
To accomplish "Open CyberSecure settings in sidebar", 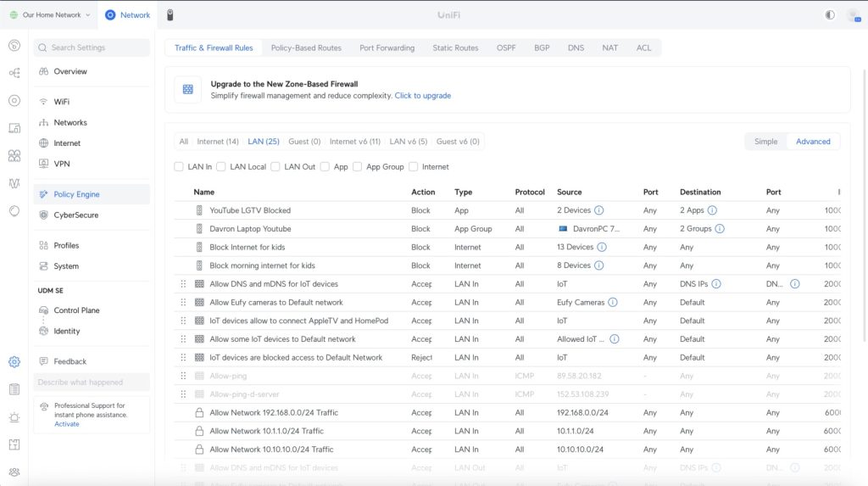I will click(92, 215).
